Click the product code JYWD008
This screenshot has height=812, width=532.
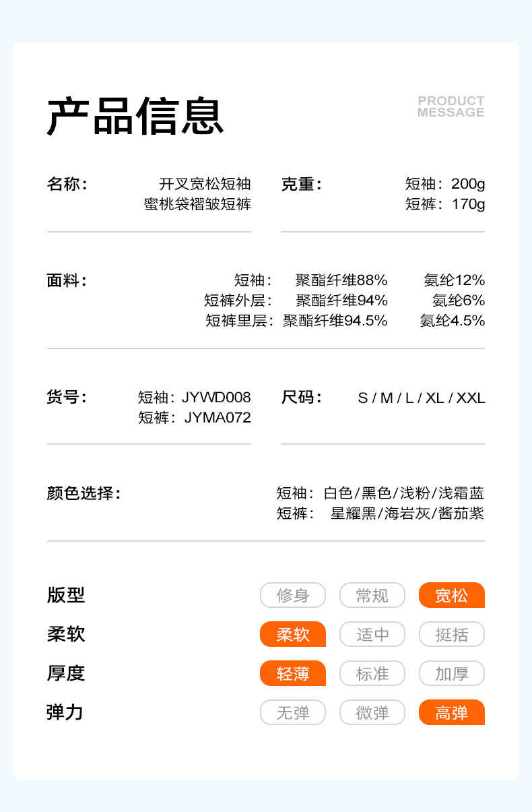point(216,398)
